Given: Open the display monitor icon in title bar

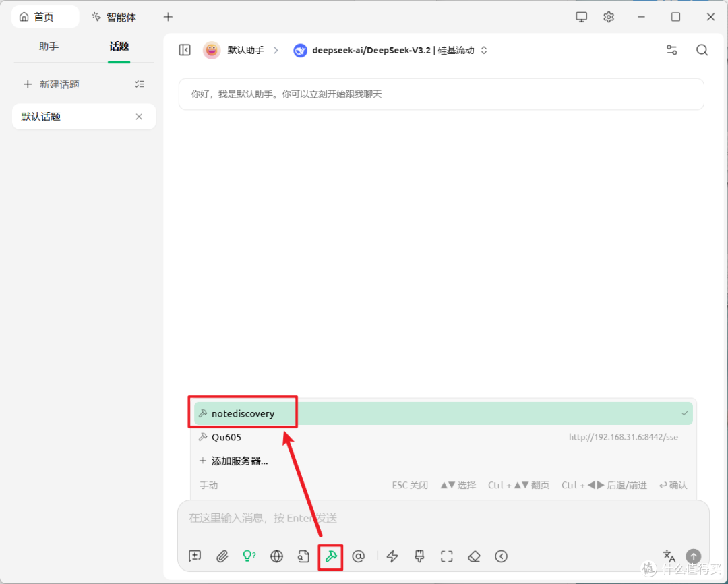Looking at the screenshot, I should click(x=581, y=17).
